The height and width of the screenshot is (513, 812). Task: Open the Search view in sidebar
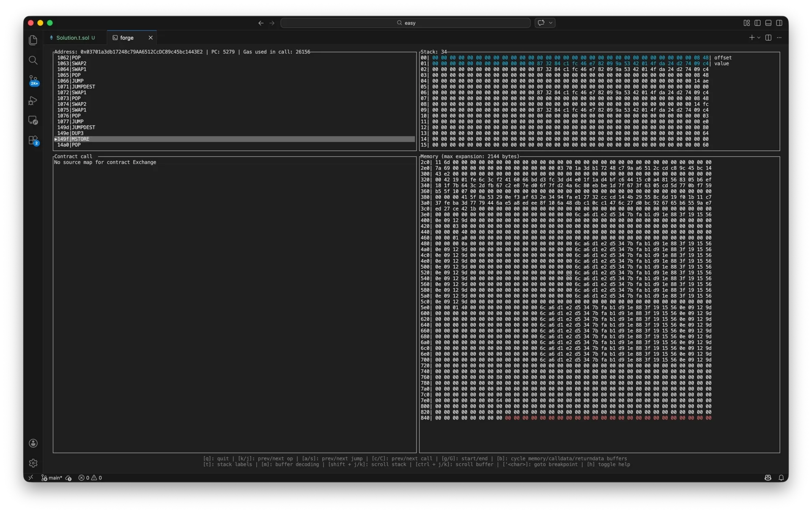tap(33, 60)
